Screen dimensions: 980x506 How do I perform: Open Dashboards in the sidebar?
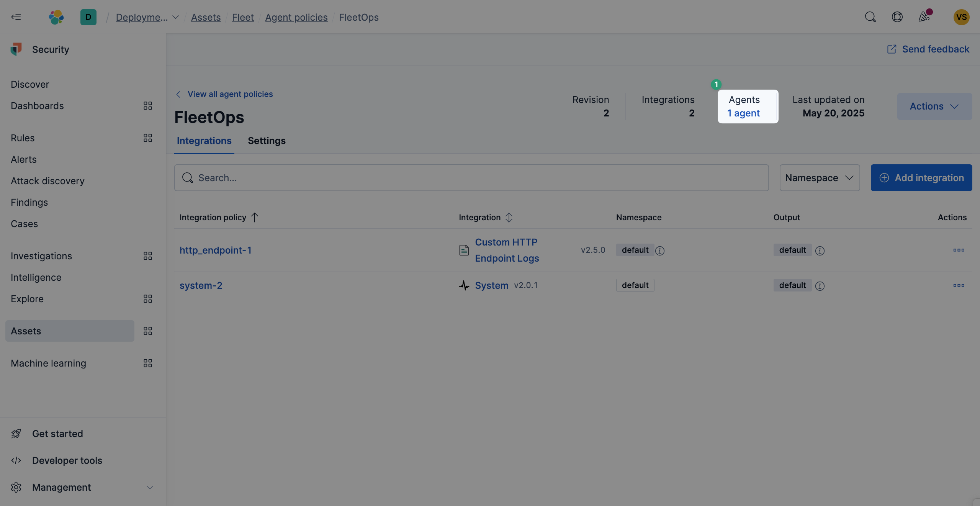[x=37, y=106]
